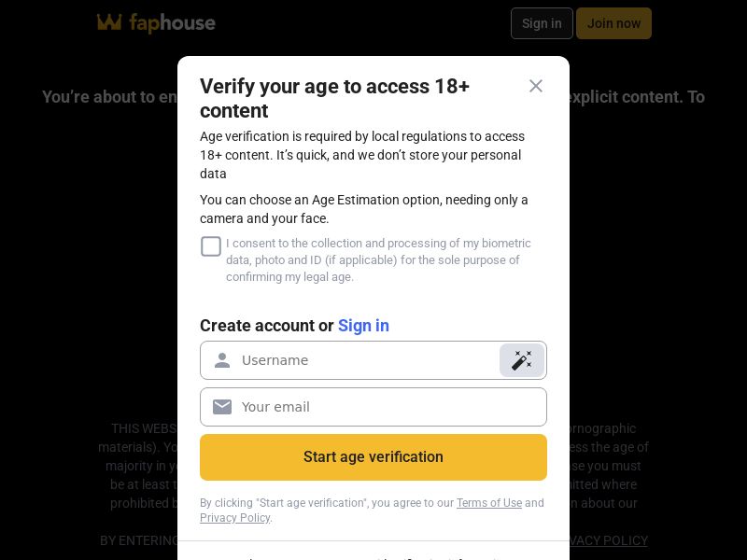Screen dimensions: 747x560
Task: Open the blue Sign in link in dialog
Action: click(363, 326)
